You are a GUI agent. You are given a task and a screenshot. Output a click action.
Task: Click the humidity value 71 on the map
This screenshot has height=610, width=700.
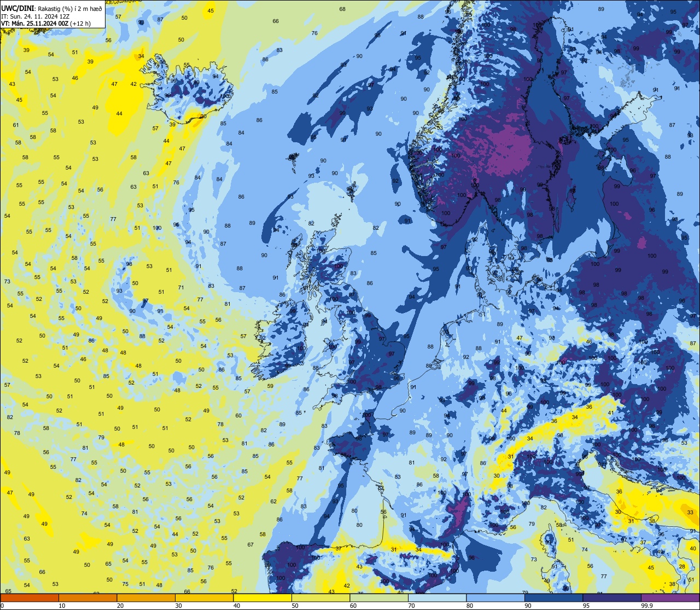[x=181, y=288]
